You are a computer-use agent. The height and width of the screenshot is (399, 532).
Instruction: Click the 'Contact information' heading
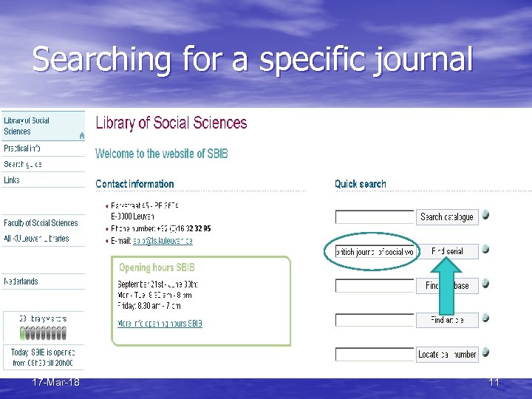coord(134,184)
